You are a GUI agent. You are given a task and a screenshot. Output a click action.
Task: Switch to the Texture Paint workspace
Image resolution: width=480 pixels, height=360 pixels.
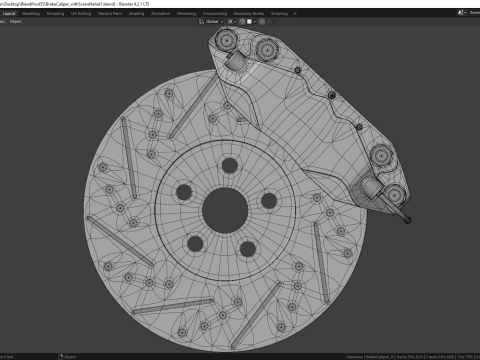[110, 14]
